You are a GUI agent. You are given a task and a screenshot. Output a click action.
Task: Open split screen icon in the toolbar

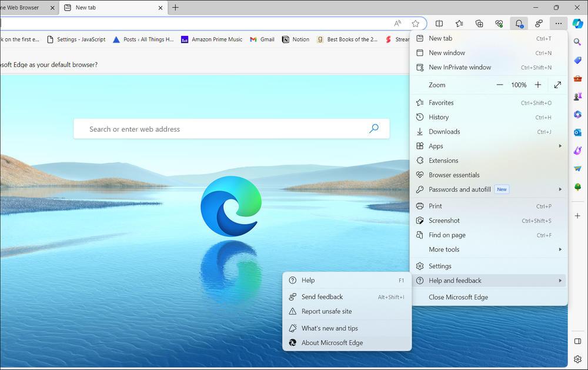pos(439,24)
